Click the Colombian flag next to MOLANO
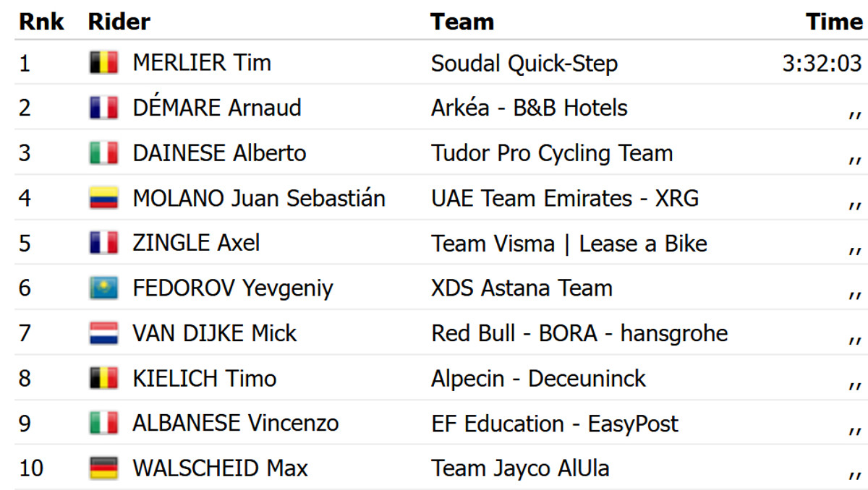The width and height of the screenshot is (868, 490). (103, 198)
